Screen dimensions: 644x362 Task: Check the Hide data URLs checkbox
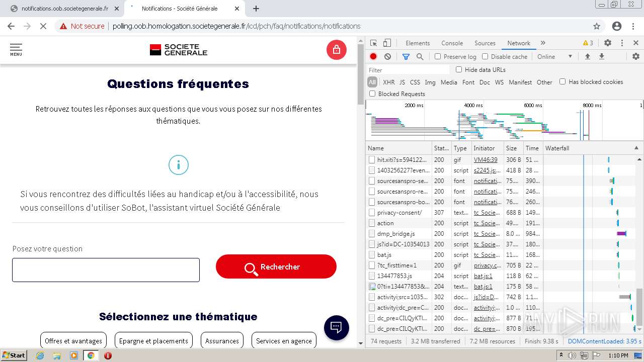459,69
